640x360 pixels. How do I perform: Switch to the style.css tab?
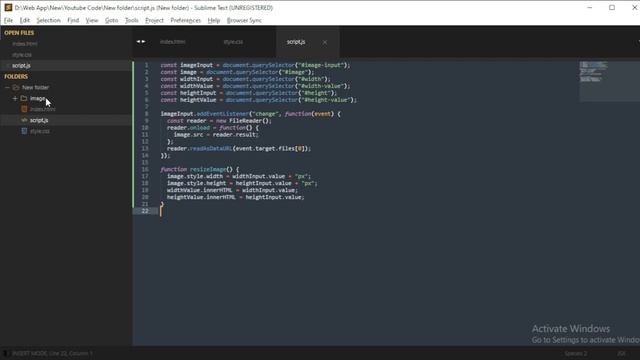tap(233, 42)
